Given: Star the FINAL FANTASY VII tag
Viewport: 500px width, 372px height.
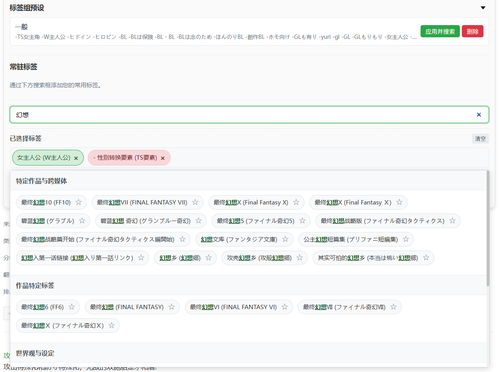Looking at the screenshot, I should [x=195, y=202].
